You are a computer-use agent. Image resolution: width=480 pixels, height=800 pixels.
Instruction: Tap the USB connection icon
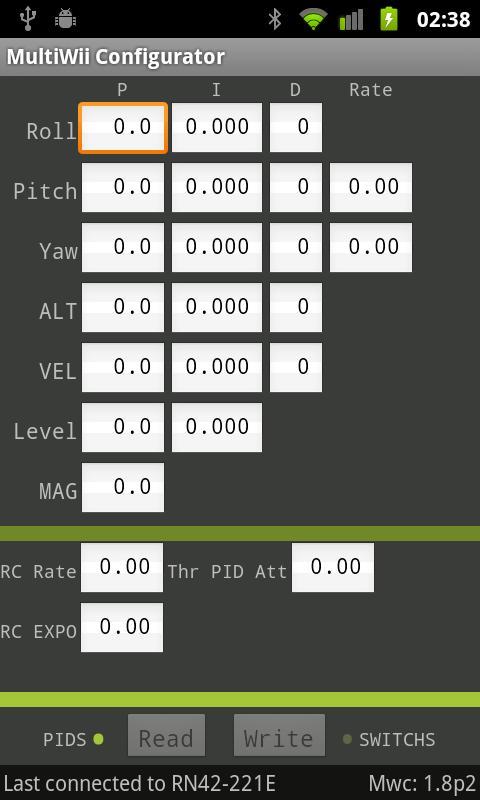27,19
